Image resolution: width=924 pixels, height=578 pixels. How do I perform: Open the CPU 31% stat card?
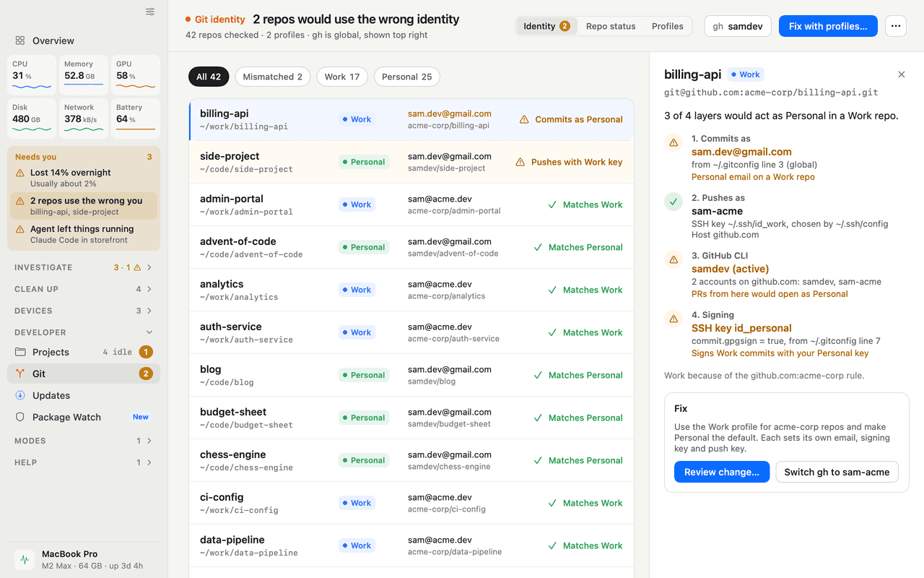pos(32,74)
